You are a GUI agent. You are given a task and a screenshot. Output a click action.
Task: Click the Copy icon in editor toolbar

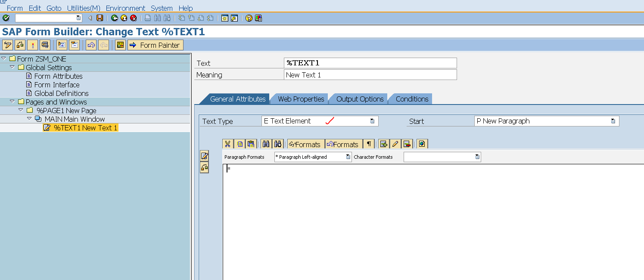[240, 144]
